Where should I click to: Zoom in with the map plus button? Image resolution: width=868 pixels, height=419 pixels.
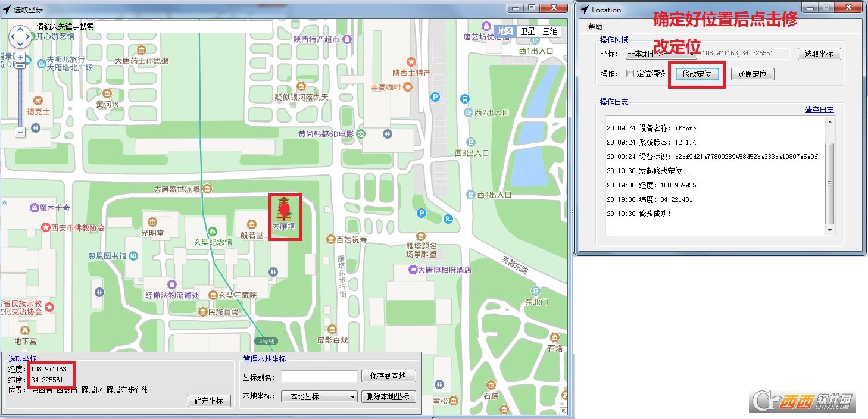(20, 57)
